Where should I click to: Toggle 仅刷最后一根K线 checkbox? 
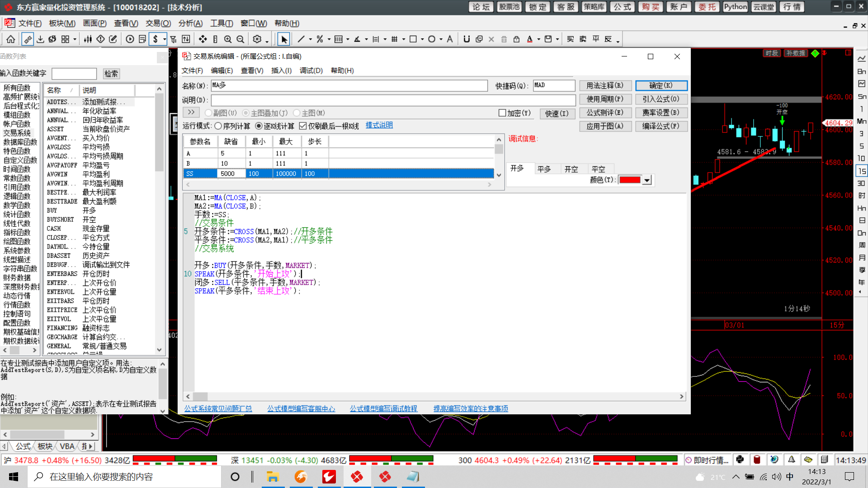(303, 126)
